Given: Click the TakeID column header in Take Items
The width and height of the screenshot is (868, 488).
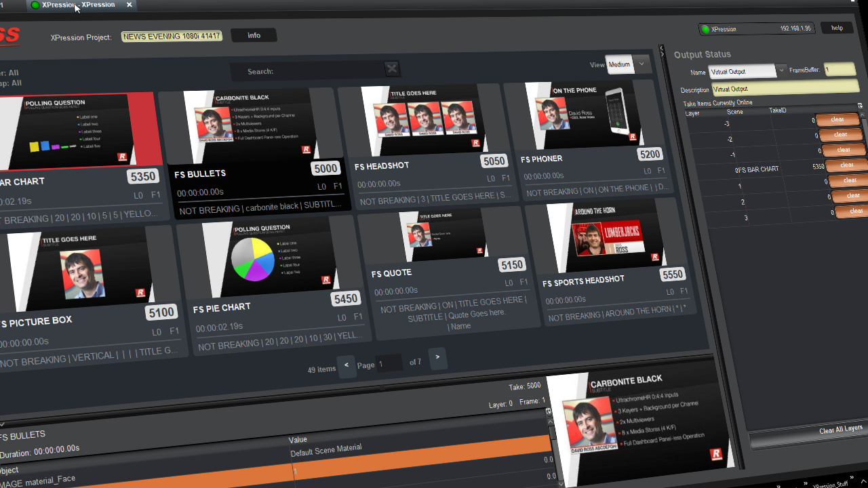Looking at the screenshot, I should point(777,110).
